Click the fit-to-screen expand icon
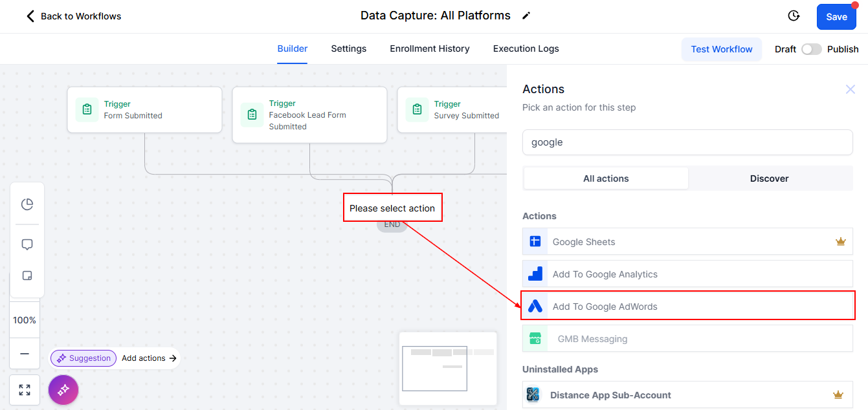The width and height of the screenshot is (868, 410). coord(25,390)
